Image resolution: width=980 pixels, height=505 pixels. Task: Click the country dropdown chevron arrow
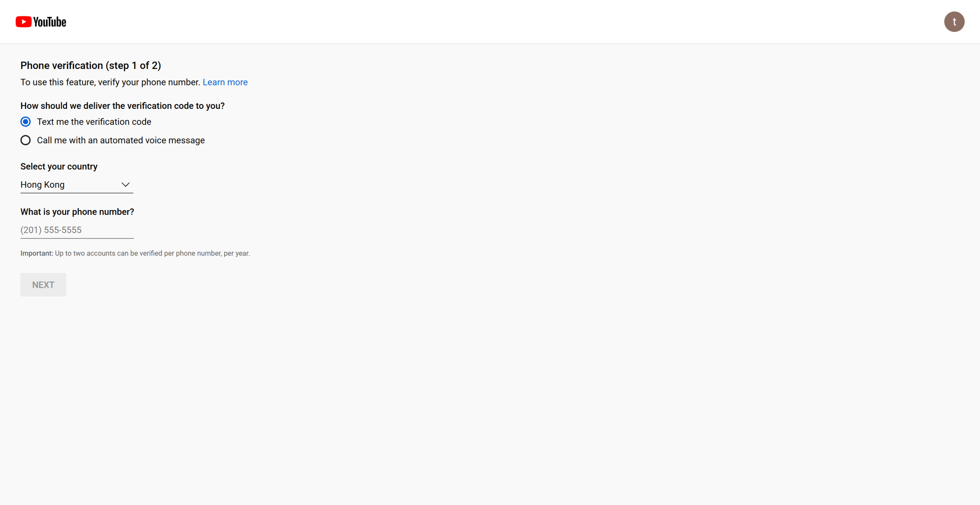[x=126, y=185]
